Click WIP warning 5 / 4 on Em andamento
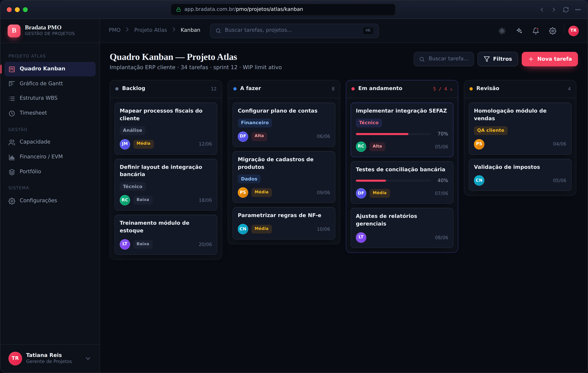Screen dimensions: 588x373 [x=443, y=89]
